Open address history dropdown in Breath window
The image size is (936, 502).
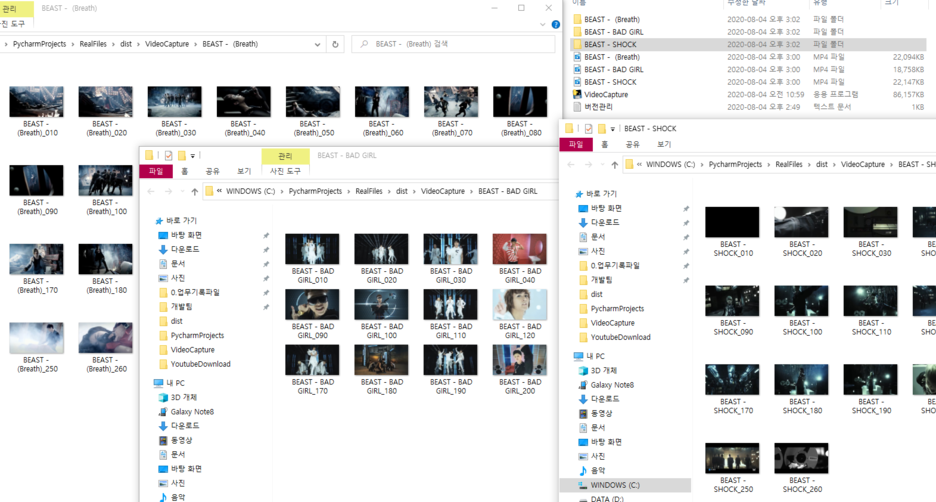(317, 44)
